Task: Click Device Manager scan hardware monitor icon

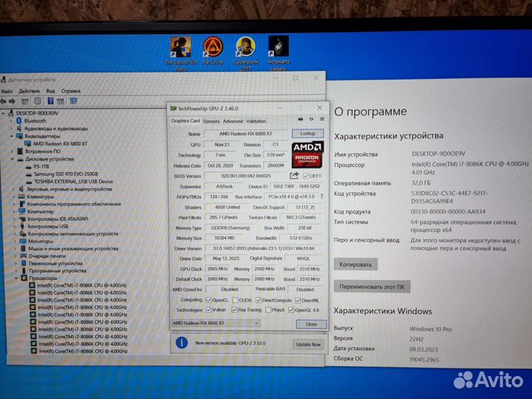Action: (x=73, y=100)
